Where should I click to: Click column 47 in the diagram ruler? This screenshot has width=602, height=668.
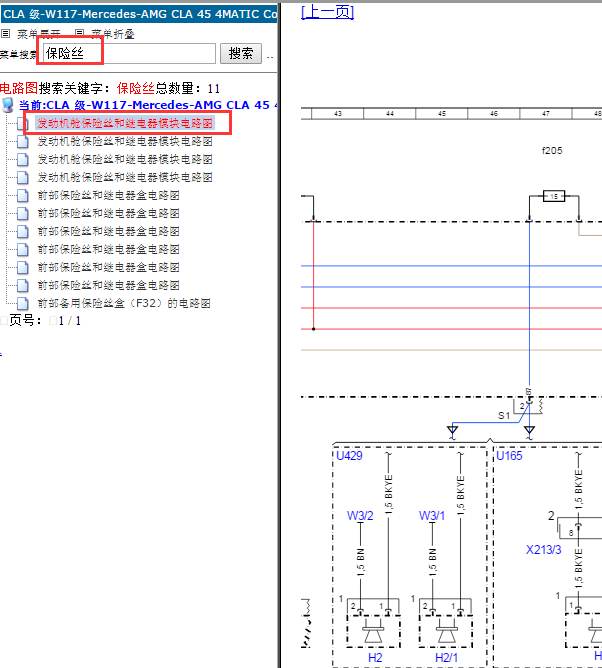[x=545, y=114]
